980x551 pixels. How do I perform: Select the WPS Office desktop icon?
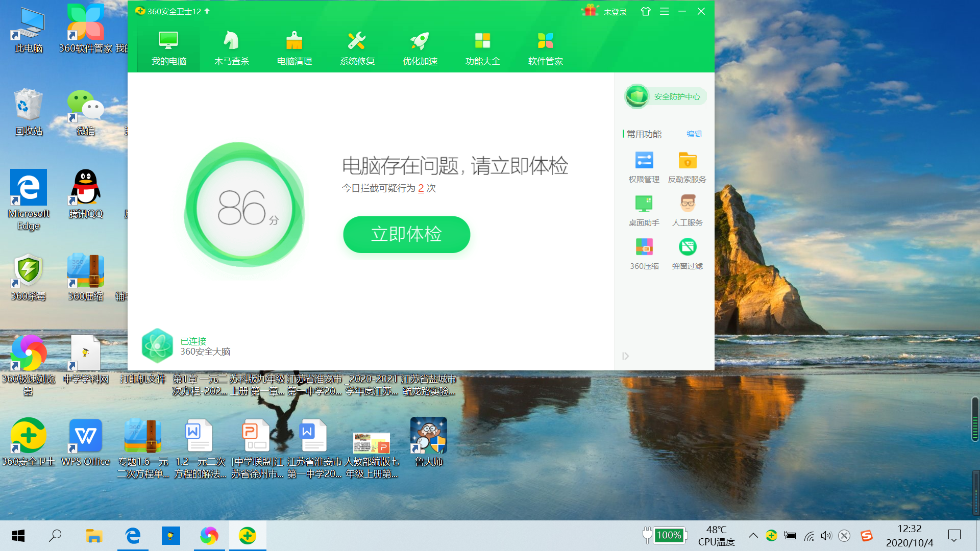[x=86, y=442]
